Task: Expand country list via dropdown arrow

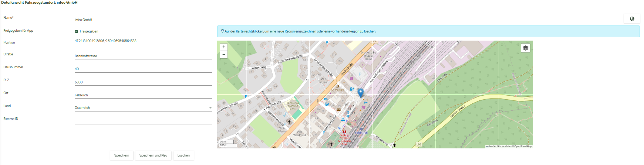Action: [210, 108]
